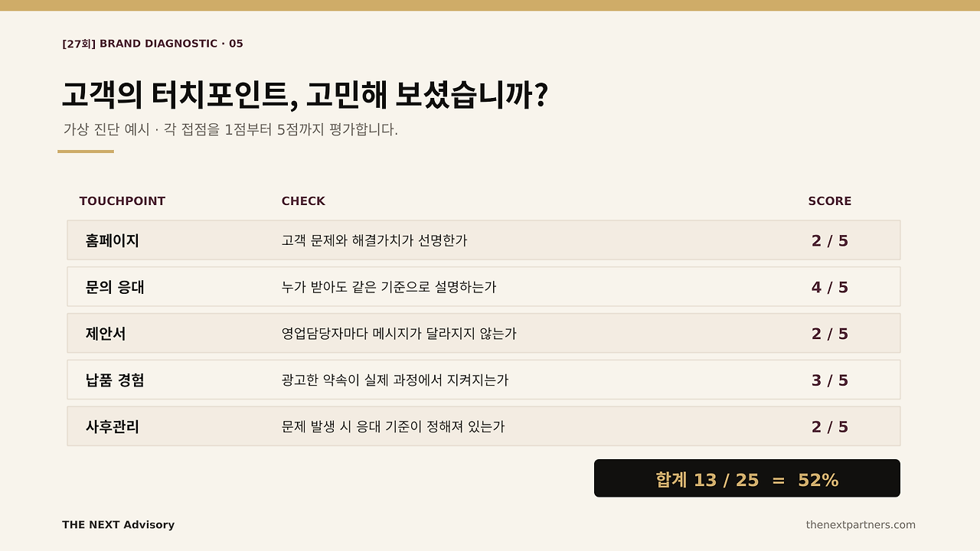Click the 합계 13 / 25 total box
This screenshot has width=980, height=551.
[x=747, y=478]
